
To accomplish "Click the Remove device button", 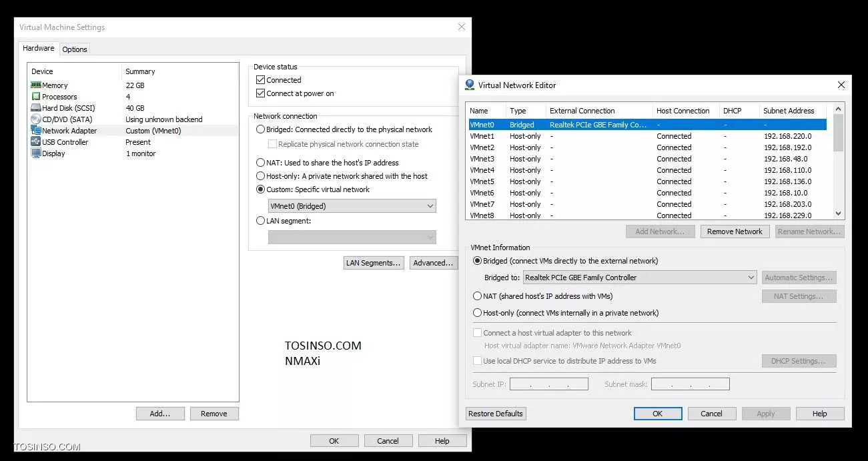I will click(x=214, y=414).
